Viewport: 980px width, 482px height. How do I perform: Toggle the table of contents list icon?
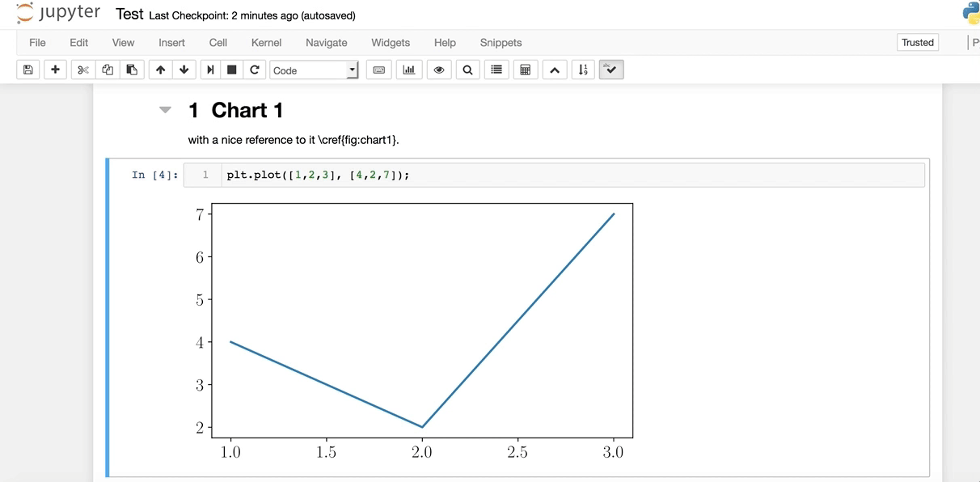[x=496, y=70]
